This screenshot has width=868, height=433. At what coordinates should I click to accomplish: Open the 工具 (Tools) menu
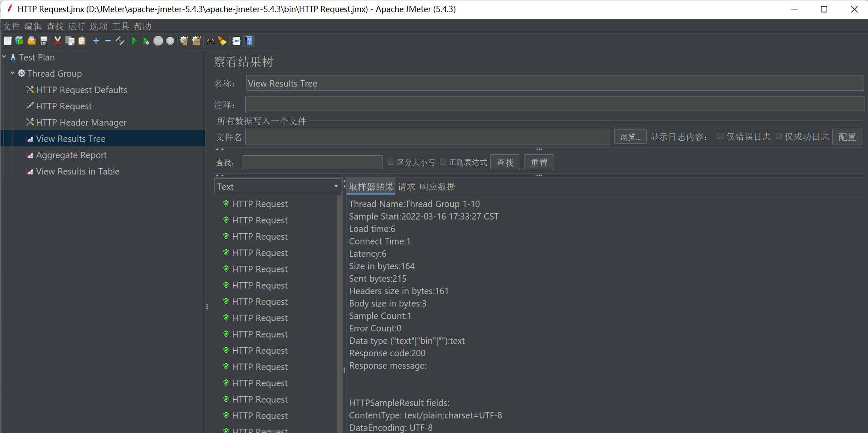coord(121,27)
